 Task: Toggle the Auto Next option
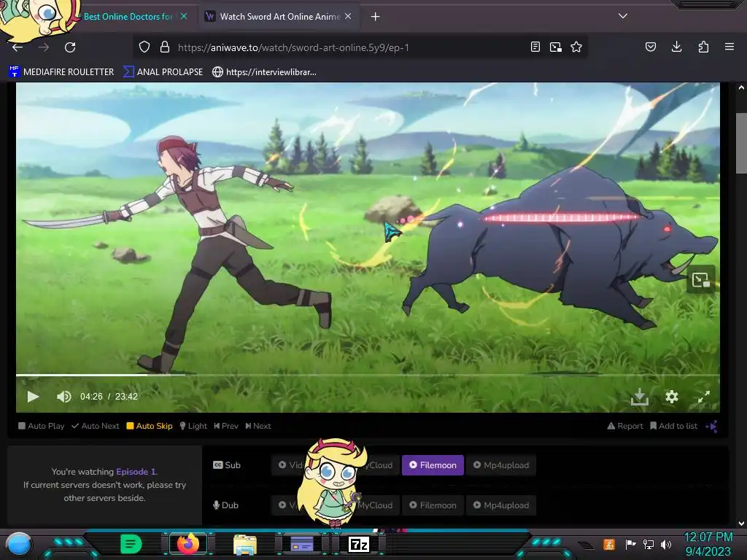(x=96, y=426)
